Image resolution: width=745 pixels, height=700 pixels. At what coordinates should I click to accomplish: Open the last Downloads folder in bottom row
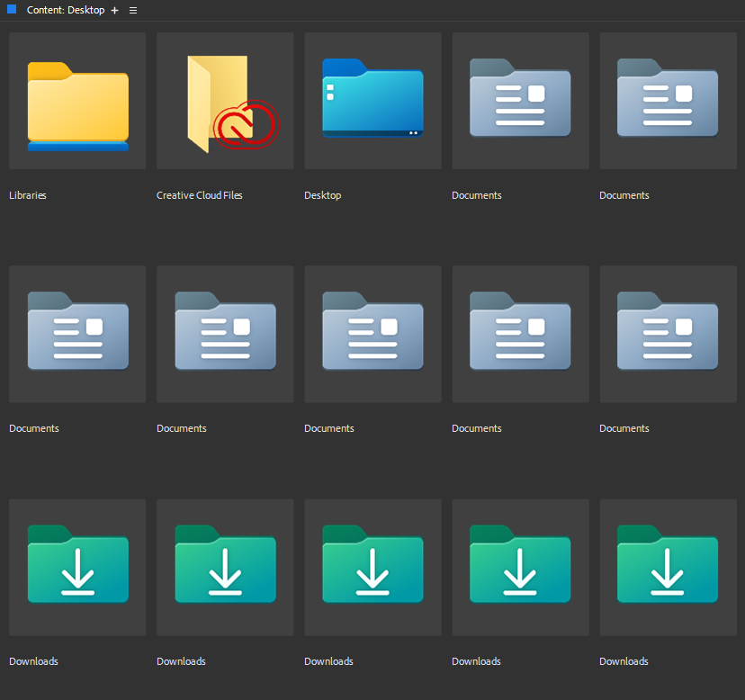[x=667, y=567]
